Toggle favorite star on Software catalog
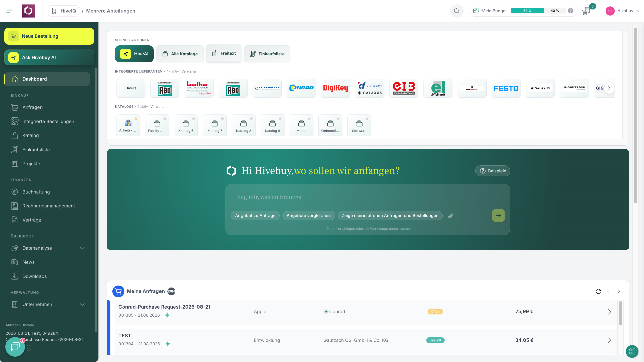 [367, 119]
